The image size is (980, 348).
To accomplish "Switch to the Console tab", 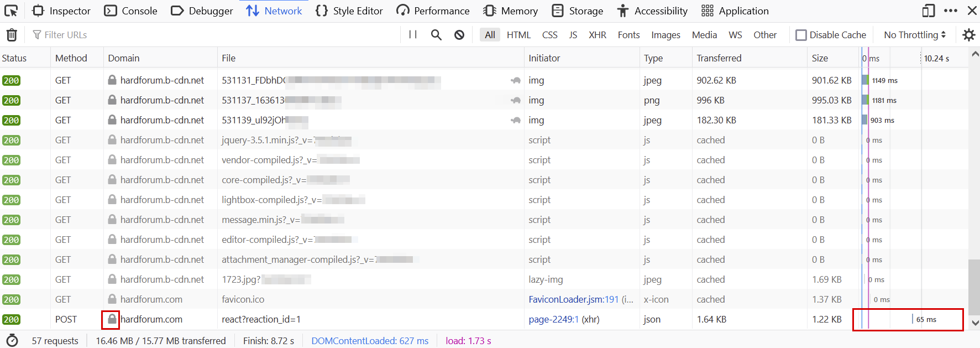I will tap(131, 11).
